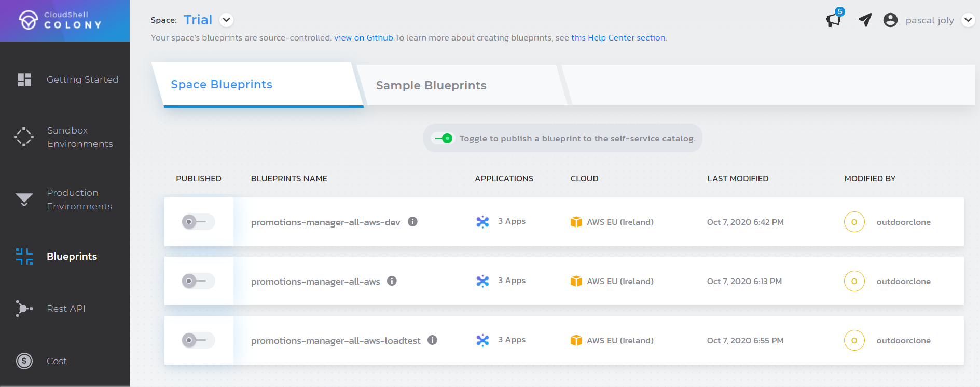Show info for promotions-manager-all-aws blueprint
980x387 pixels.
[x=392, y=281]
